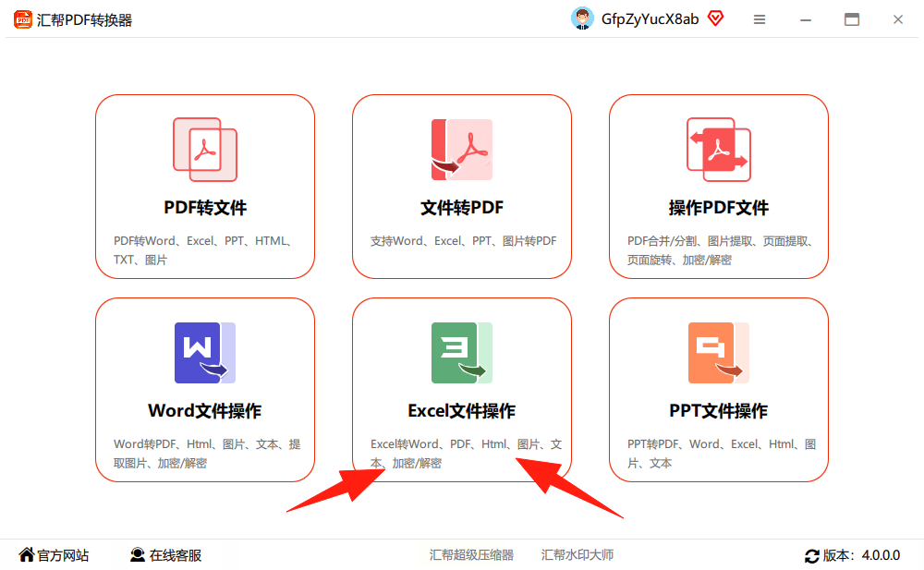Open 在线客服 support link

(x=165, y=555)
